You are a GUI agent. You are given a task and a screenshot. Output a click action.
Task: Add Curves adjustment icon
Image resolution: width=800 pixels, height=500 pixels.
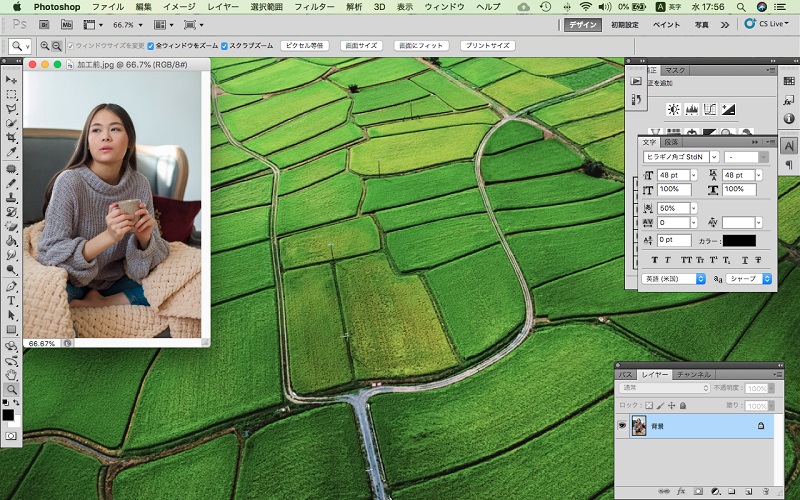(710, 109)
